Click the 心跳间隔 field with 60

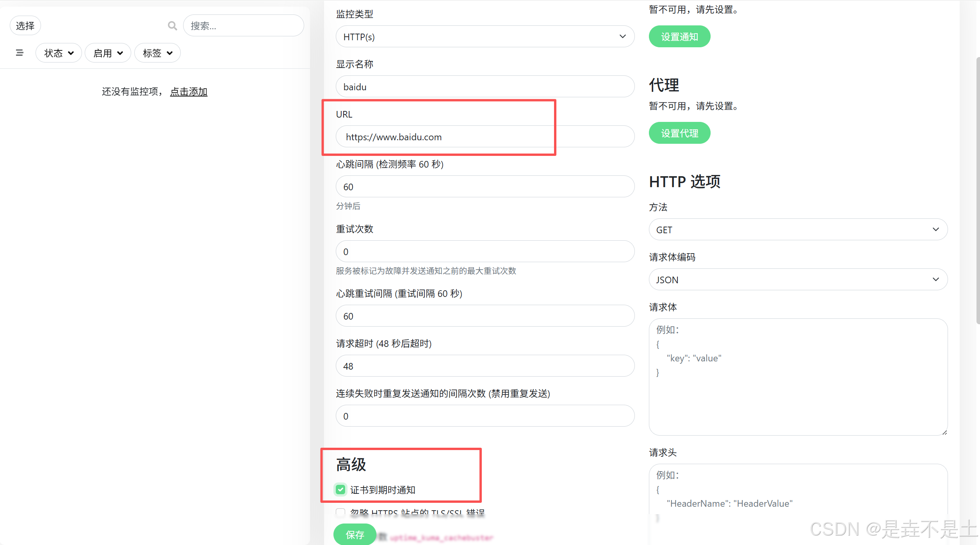[485, 187]
